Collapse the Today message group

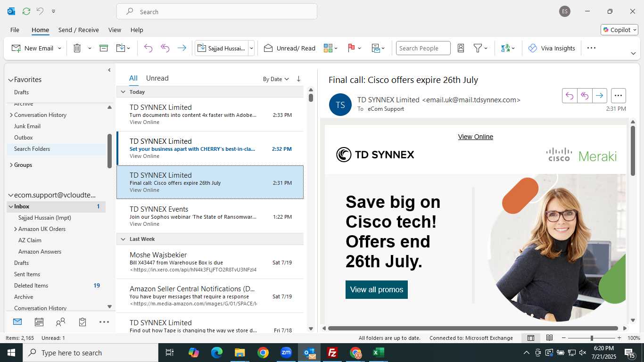click(x=123, y=92)
